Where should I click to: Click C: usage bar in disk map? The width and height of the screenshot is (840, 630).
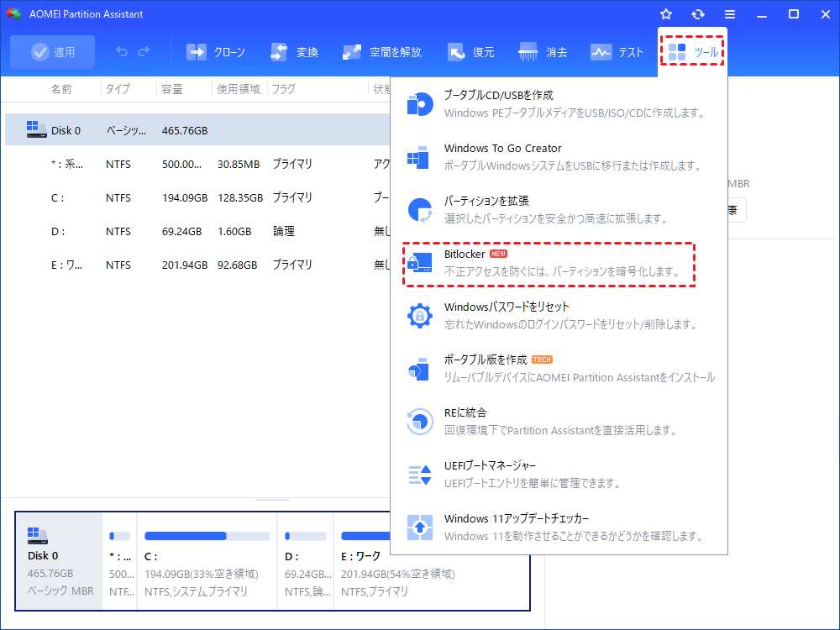click(207, 536)
